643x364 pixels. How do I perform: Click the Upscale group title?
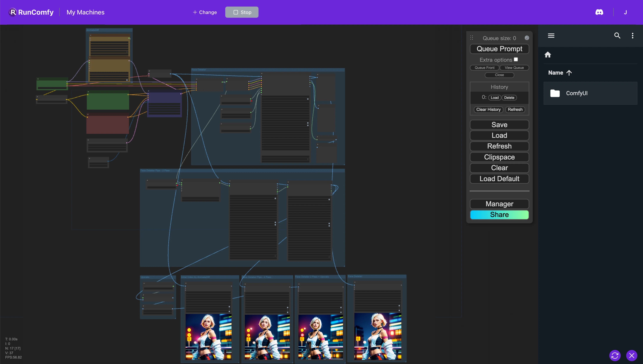(145, 277)
